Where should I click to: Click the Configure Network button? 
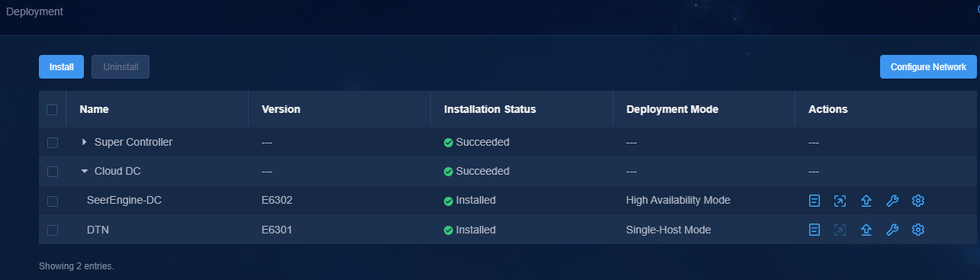pyautogui.click(x=928, y=67)
